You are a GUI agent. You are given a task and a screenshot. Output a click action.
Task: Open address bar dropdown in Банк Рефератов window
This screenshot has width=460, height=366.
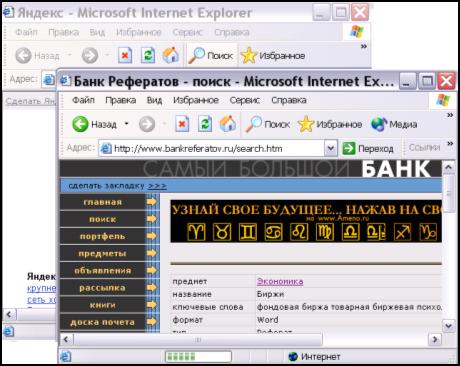[331, 148]
